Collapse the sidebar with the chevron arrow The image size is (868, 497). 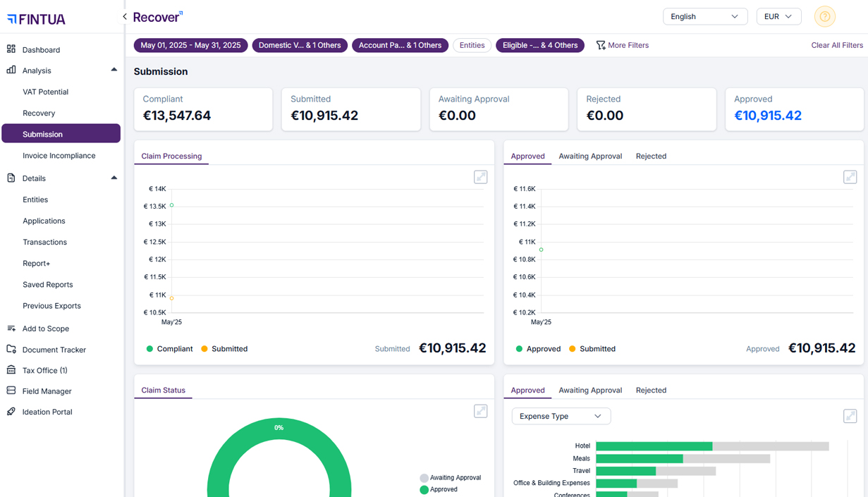(125, 17)
